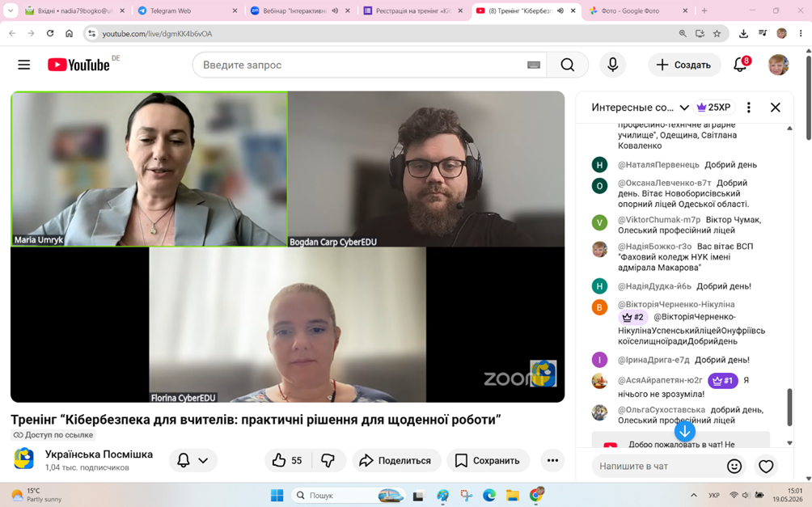Open the chat emoji picker
This screenshot has height=507, width=812.
click(x=734, y=466)
